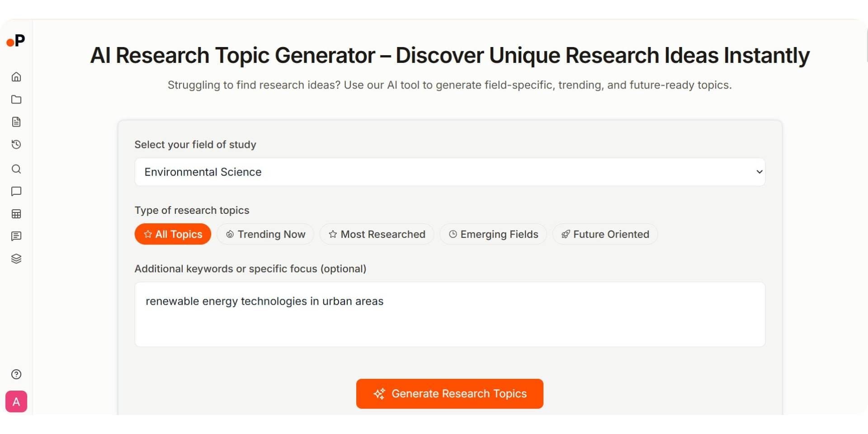Open the account avatar at bottom left
Viewport: 868px width, 434px height.
click(16, 401)
